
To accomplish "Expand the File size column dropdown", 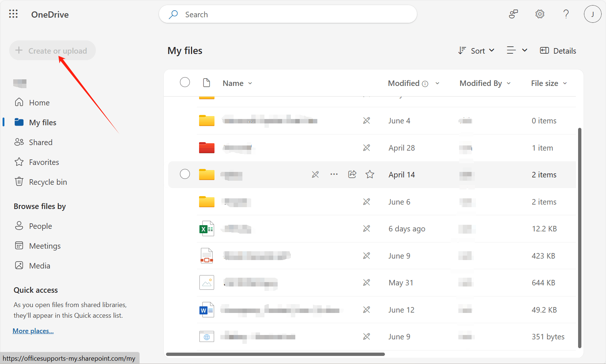I will [x=565, y=83].
